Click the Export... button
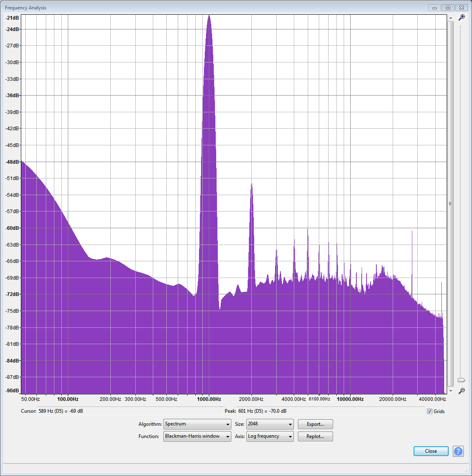 point(315,424)
